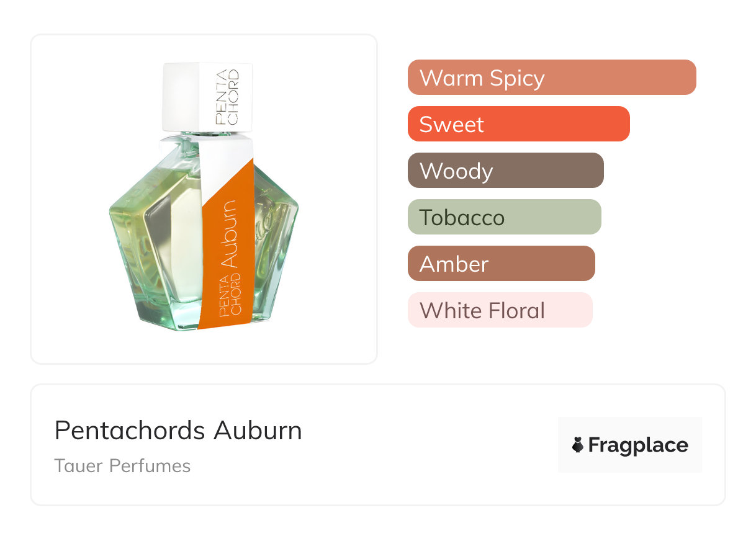Click the white bottle cap labeled PENTA CHORD
This screenshot has height=536, width=756.
coord(207,96)
